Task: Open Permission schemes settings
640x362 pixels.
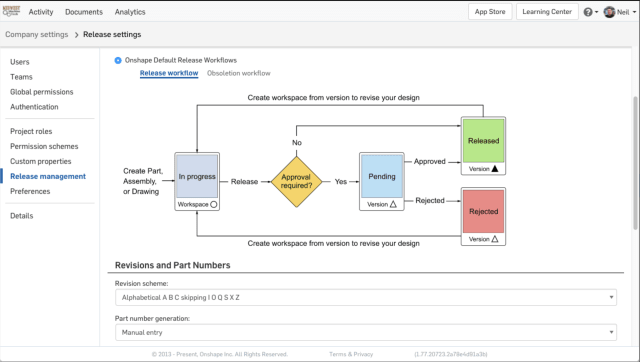Action: [x=44, y=147]
